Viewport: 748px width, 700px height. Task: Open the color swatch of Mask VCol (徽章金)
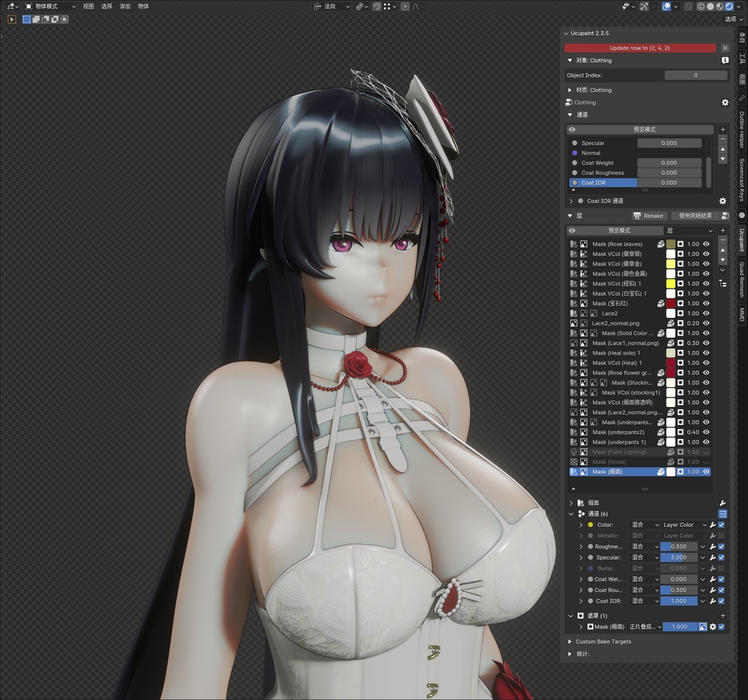click(671, 264)
